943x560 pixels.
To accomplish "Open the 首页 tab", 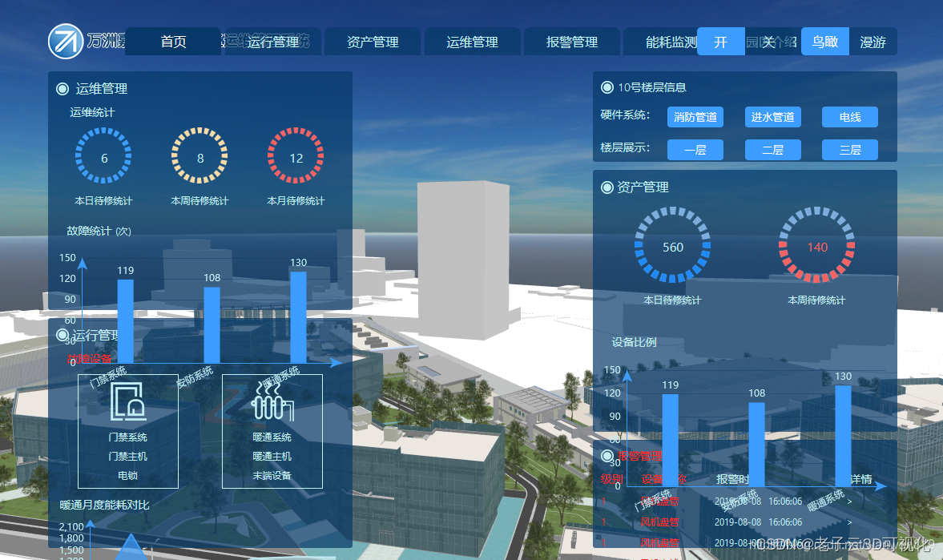I will point(173,42).
